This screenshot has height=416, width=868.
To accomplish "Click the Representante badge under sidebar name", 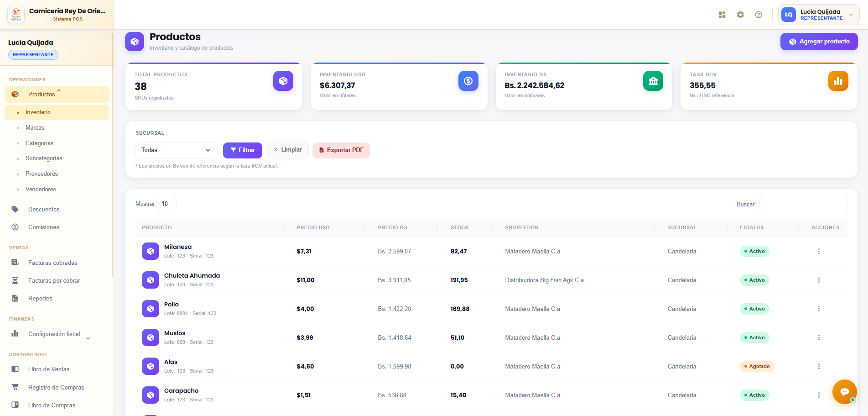I will [33, 55].
